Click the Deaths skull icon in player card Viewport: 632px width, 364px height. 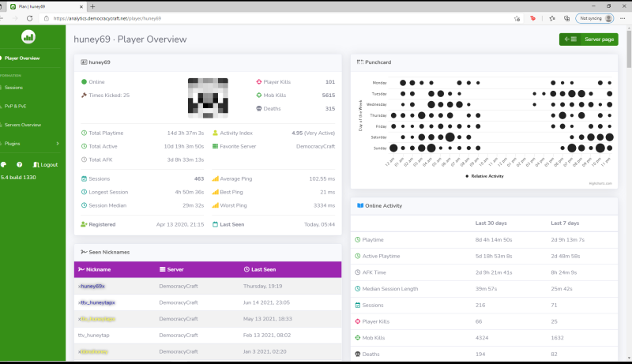[x=259, y=108]
